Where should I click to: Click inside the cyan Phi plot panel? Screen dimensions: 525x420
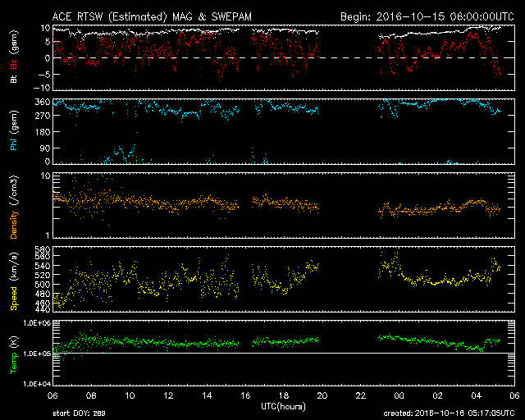tap(284, 131)
